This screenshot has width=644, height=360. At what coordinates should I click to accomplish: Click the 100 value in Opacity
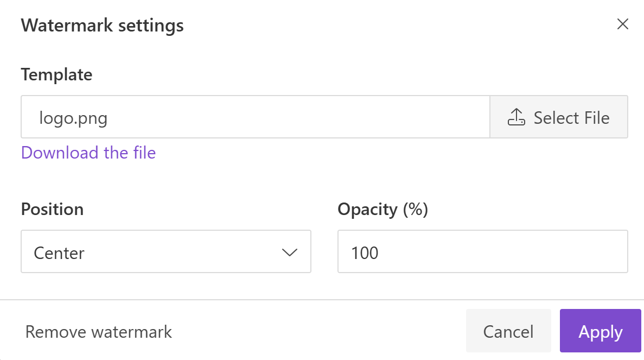coord(365,252)
